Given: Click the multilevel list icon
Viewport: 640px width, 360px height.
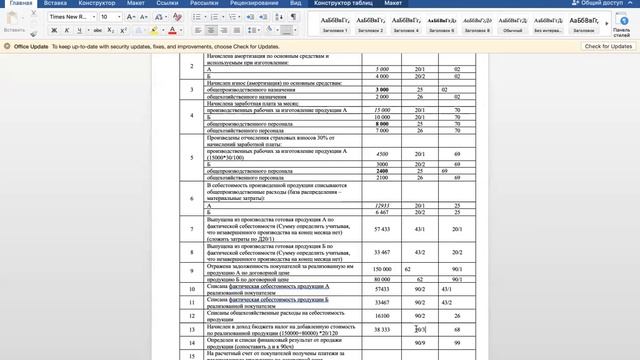Looking at the screenshot, I should click(232, 17).
